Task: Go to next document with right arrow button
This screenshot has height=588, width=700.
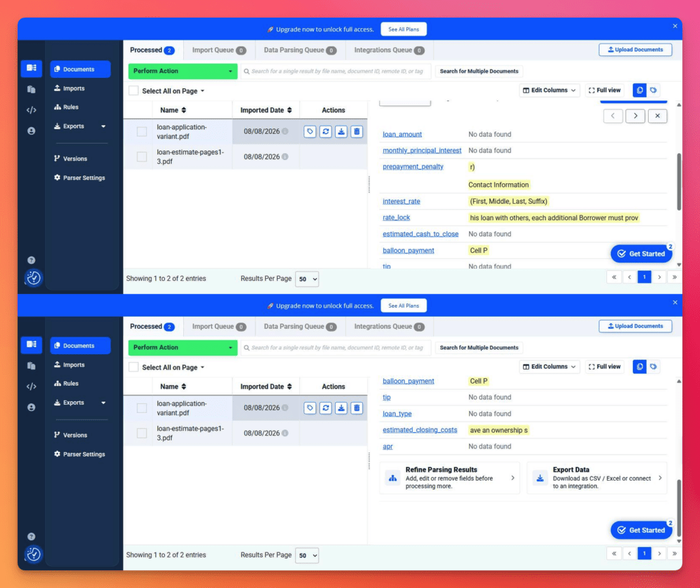Action: [635, 116]
